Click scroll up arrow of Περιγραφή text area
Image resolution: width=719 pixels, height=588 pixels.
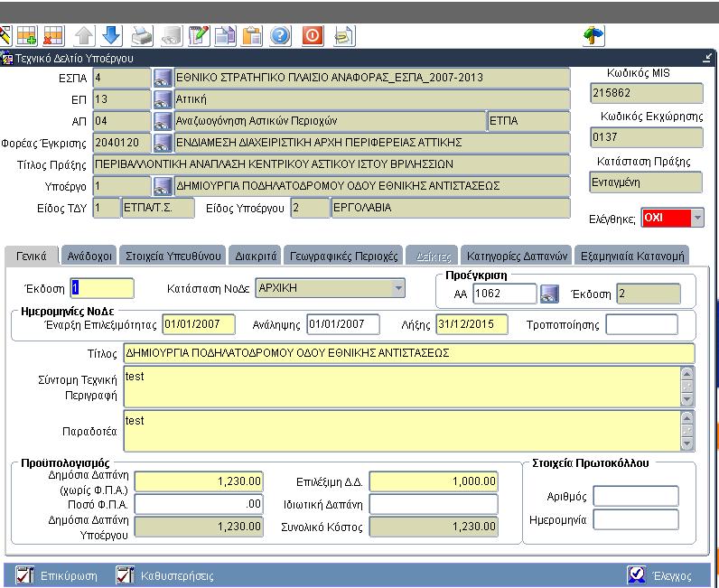point(686,373)
